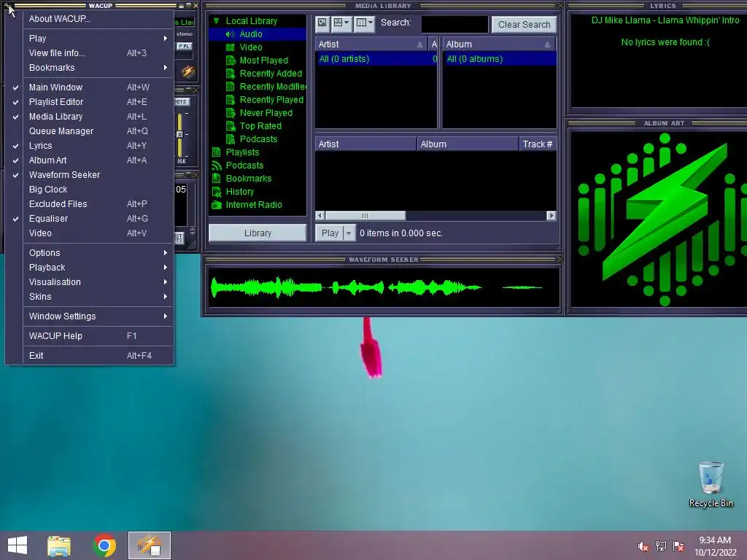
Task: Open the Bookmarks node icon
Action: 216,179
